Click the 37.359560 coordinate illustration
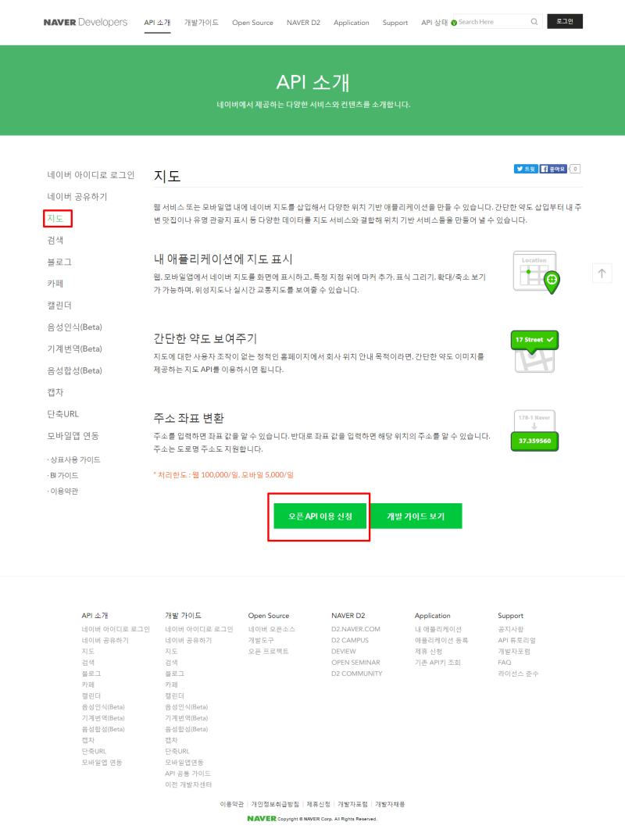Image resolution: width=625 pixels, height=840 pixels. tap(534, 431)
